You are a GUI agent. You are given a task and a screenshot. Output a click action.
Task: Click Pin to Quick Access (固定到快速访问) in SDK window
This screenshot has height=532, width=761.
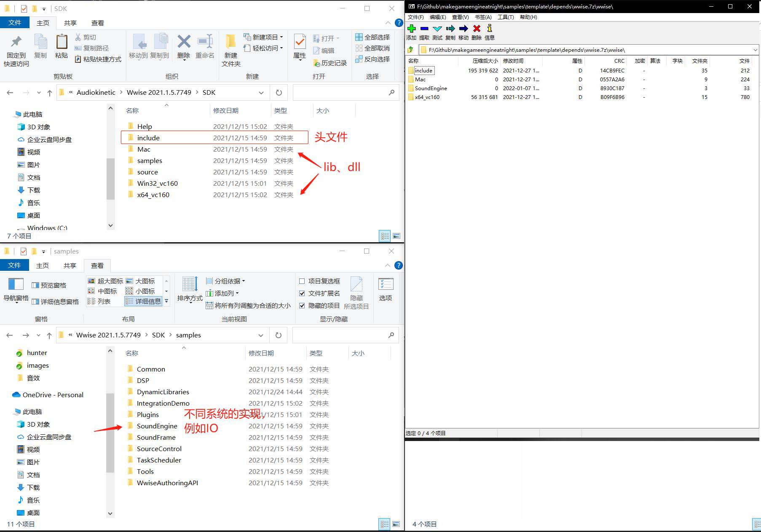click(16, 51)
